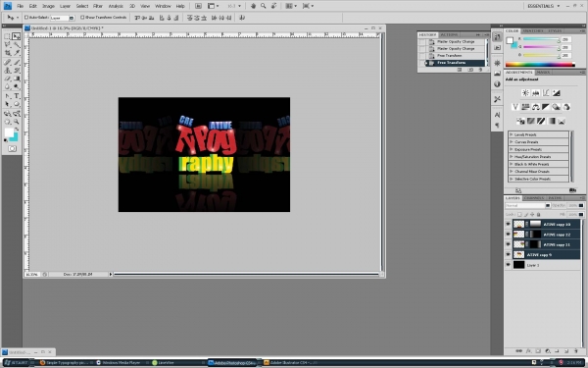
Task: Select the Magic Wand tool
Action: [16, 45]
